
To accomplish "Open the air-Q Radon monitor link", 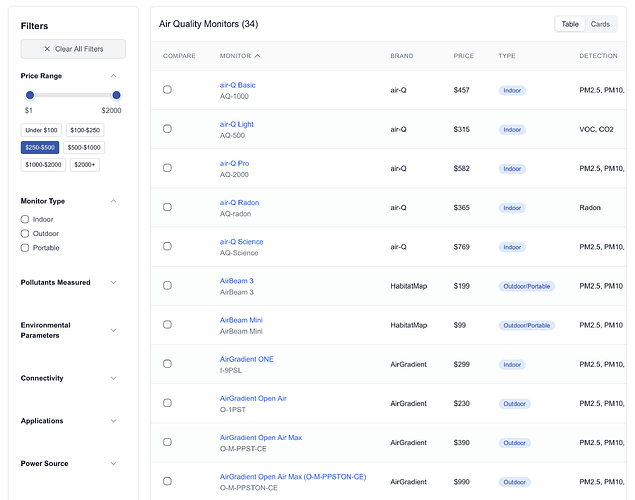I will pos(239,203).
